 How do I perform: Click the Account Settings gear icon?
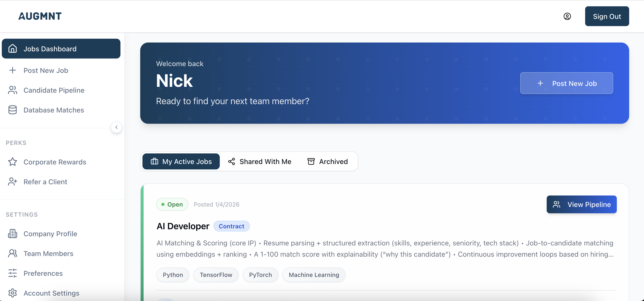(x=13, y=293)
